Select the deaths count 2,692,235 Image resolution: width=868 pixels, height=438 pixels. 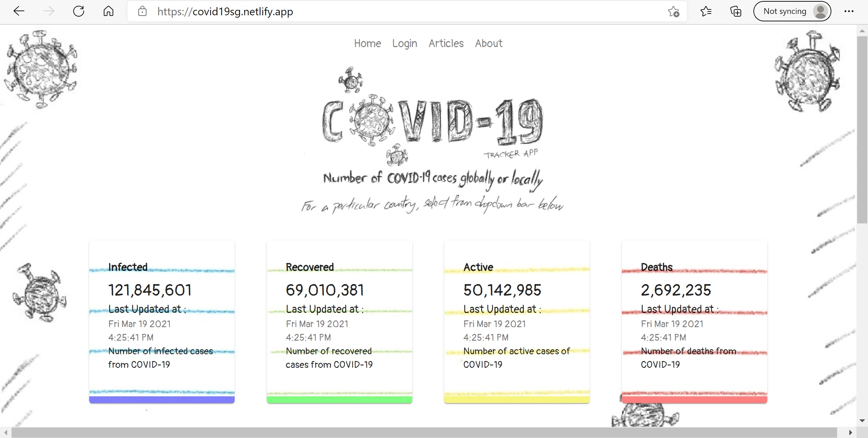[x=676, y=290]
